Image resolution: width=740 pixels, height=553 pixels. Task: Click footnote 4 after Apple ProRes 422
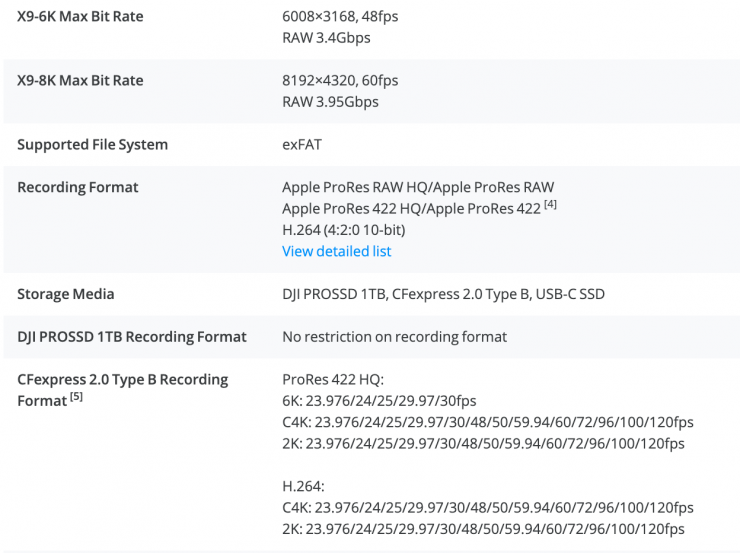(549, 205)
